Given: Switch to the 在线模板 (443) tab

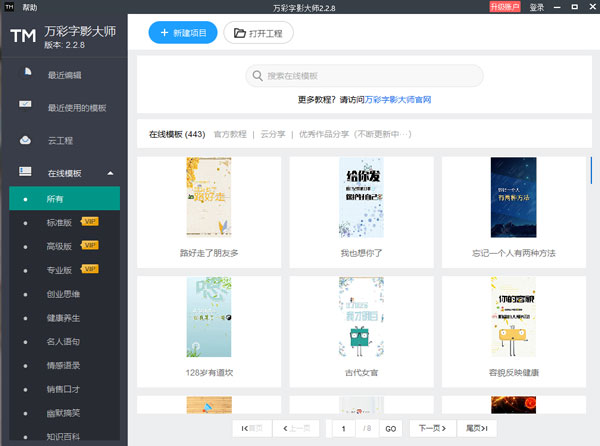Looking at the screenshot, I should (x=177, y=134).
